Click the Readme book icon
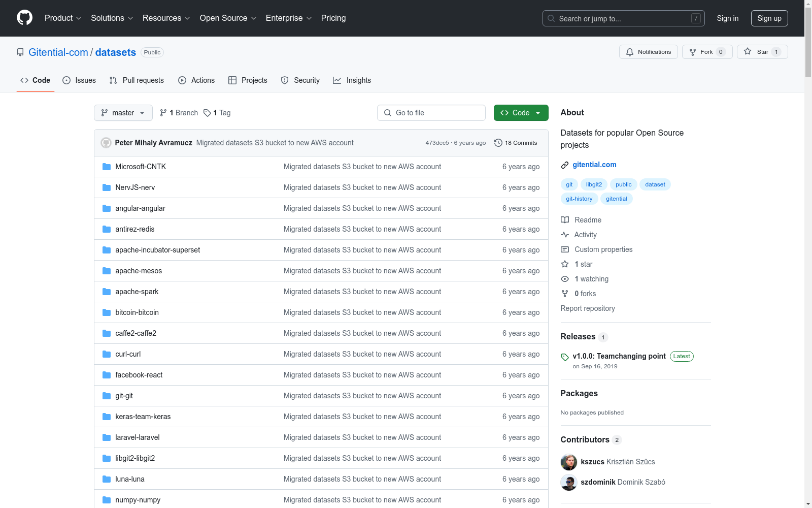The height and width of the screenshot is (508, 812). coord(565,220)
